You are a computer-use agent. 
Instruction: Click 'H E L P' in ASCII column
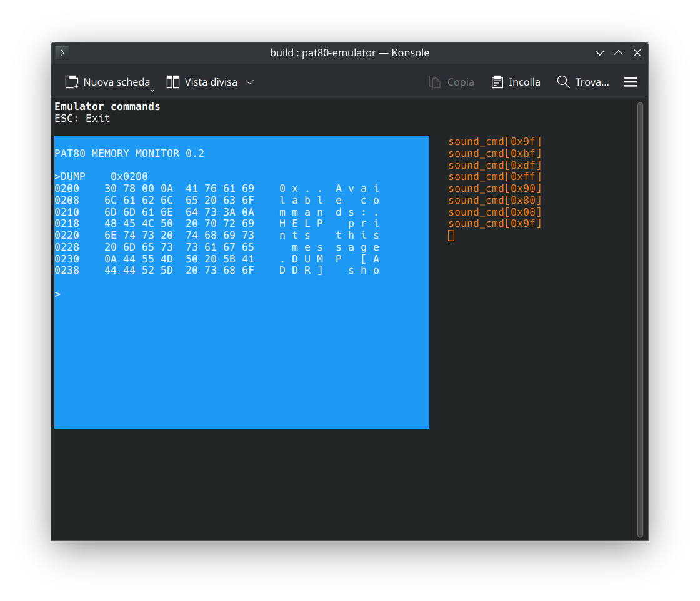coord(301,224)
